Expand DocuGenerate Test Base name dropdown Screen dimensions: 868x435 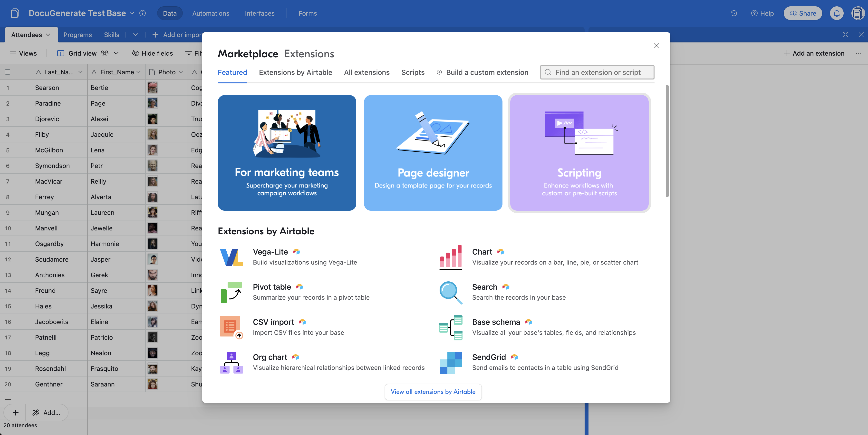[x=132, y=13]
